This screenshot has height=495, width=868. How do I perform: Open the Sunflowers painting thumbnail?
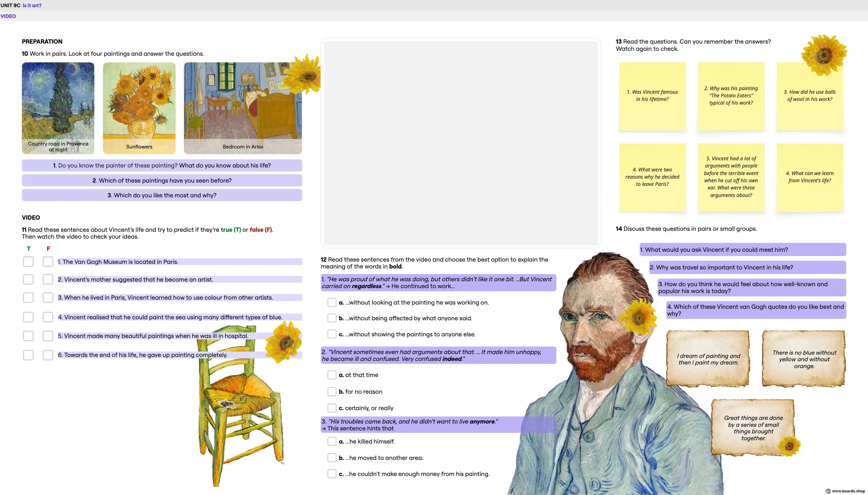pyautogui.click(x=139, y=108)
